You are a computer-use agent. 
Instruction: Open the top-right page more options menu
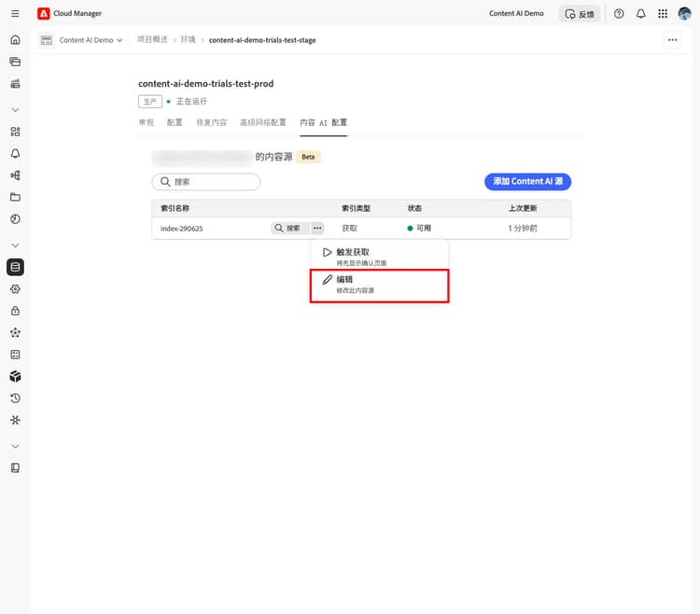[672, 40]
